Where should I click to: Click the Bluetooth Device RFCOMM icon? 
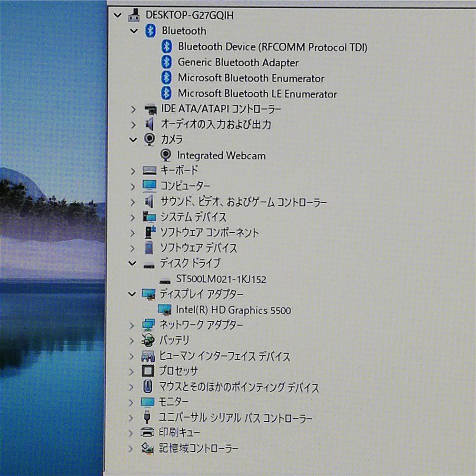[166, 47]
